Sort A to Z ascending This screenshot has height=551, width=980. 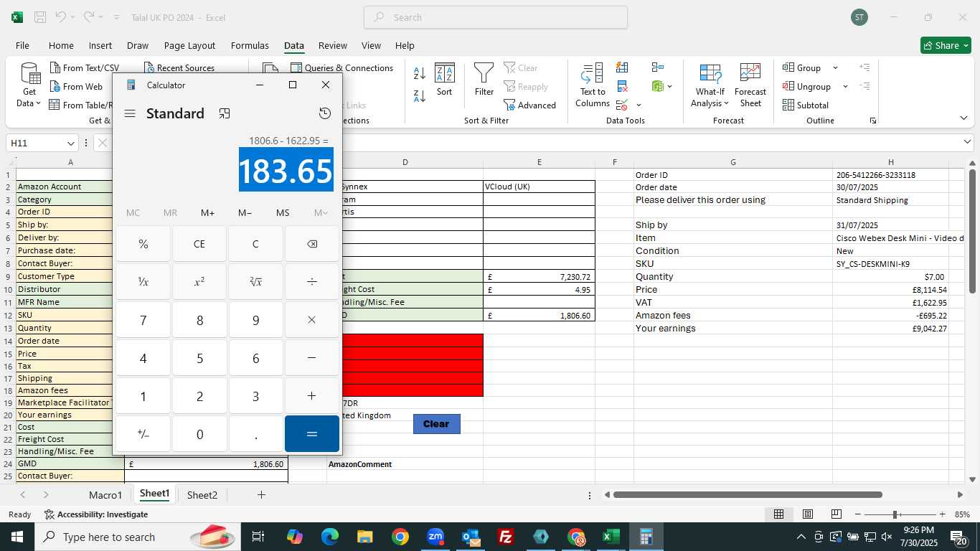pos(420,72)
